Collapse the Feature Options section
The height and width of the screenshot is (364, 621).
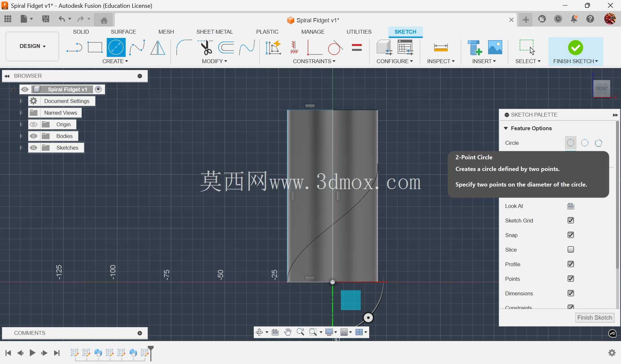click(x=506, y=129)
